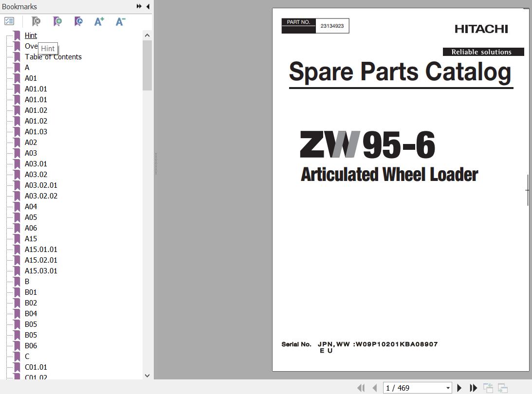This screenshot has height=394, width=532.
Task: Click the add new bookmark icon
Action: click(57, 21)
